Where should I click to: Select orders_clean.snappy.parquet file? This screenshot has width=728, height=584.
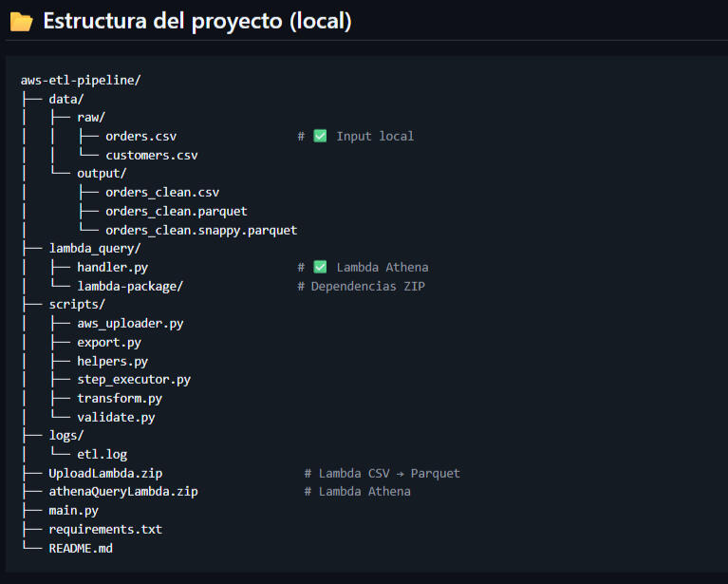pyautogui.click(x=201, y=230)
